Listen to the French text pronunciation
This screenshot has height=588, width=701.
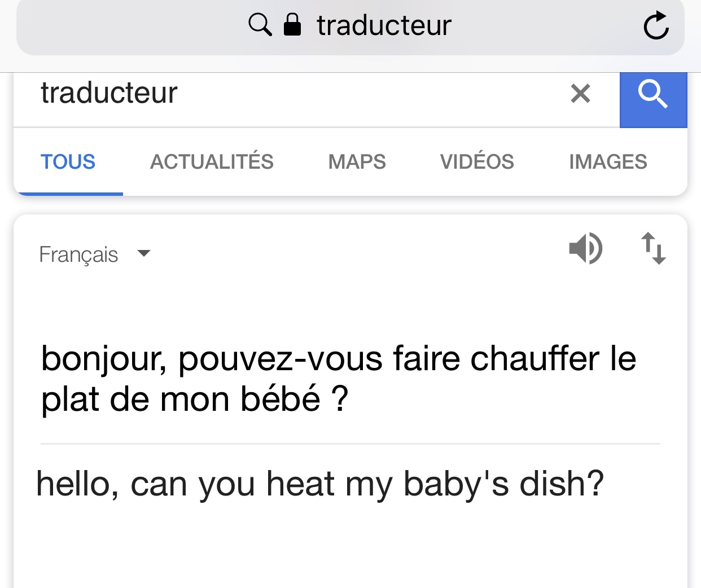[x=586, y=248]
